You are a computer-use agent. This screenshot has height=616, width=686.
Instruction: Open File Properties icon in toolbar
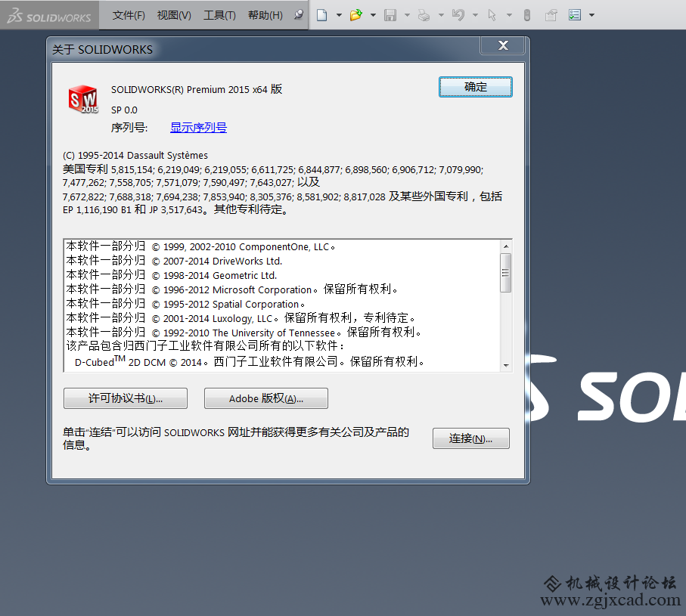[x=551, y=15]
